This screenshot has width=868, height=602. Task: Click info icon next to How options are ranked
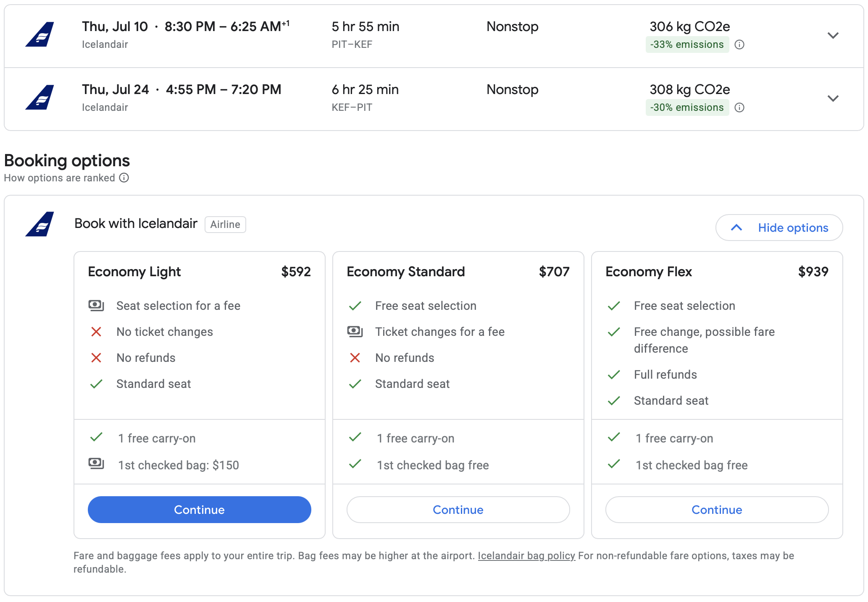124,178
